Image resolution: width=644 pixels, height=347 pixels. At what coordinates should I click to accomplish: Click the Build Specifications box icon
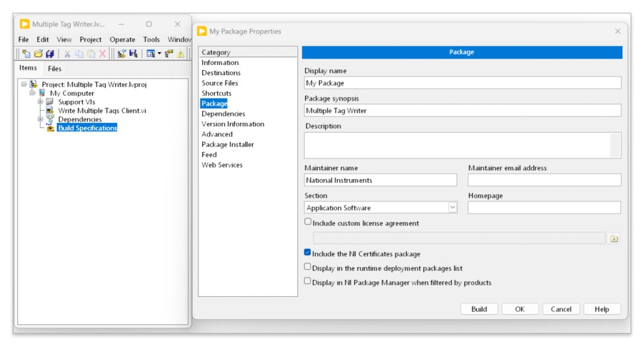(x=50, y=128)
